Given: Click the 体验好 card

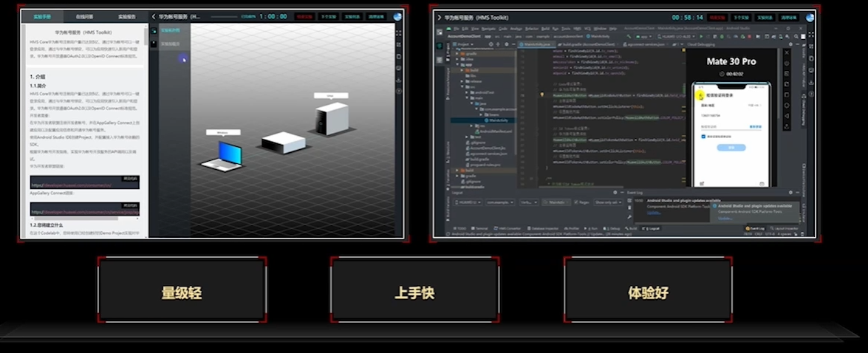Looking at the screenshot, I should tap(648, 289).
